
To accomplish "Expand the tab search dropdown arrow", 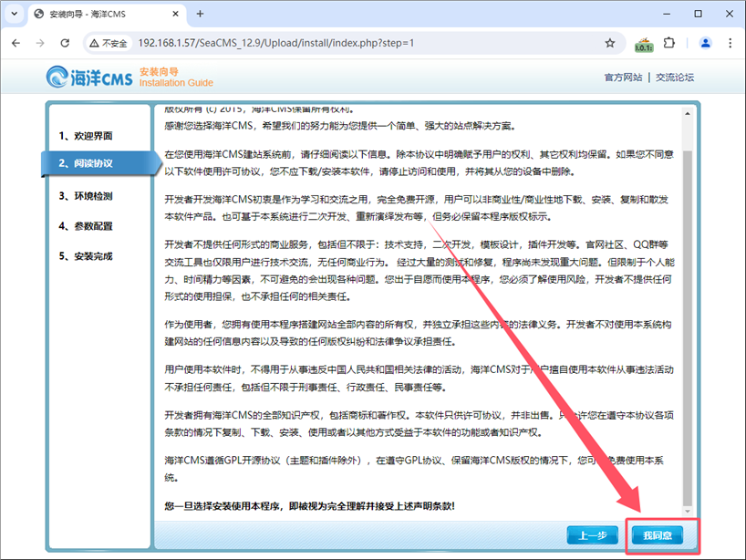I will (x=16, y=14).
